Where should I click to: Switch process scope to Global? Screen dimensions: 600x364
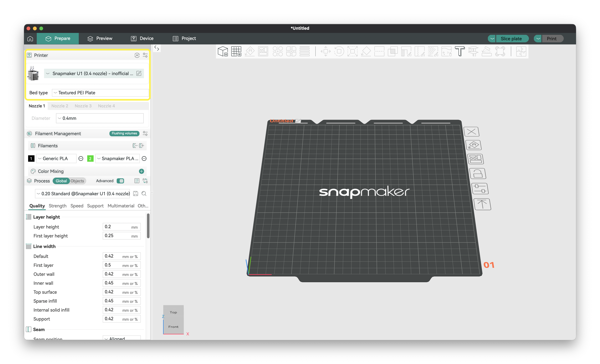pos(61,181)
